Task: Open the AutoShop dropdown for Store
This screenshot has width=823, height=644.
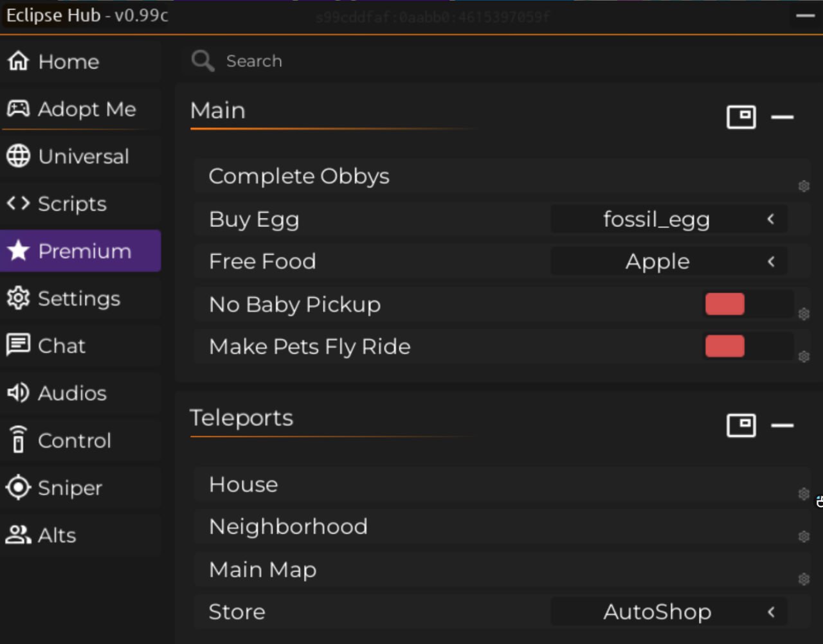Action: pos(669,612)
